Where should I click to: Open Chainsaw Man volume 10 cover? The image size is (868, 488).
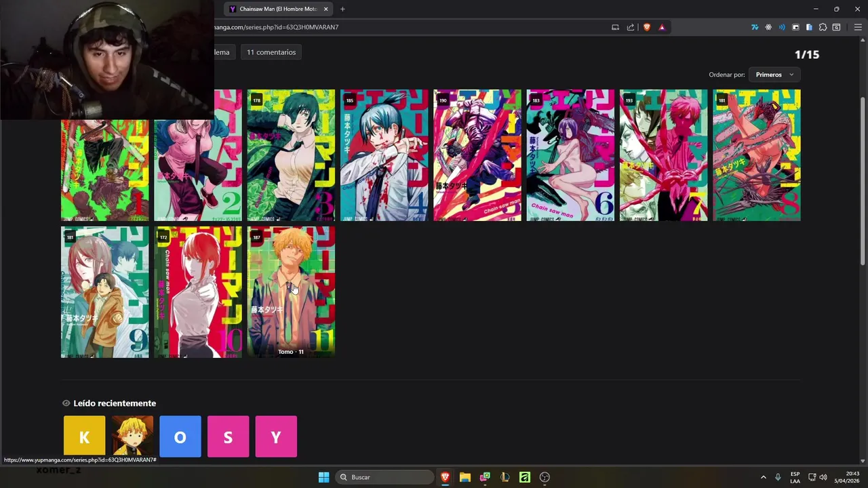198,292
